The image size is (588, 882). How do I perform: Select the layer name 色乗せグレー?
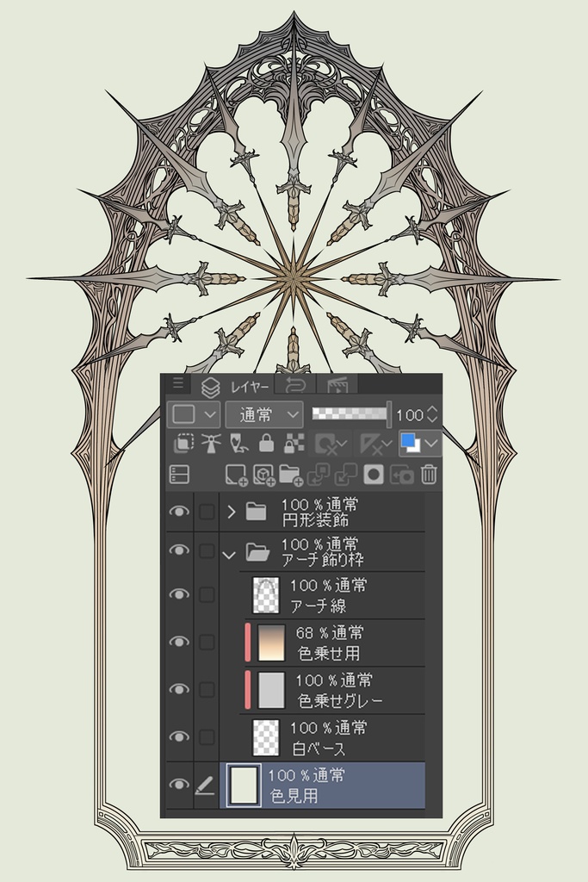(340, 701)
